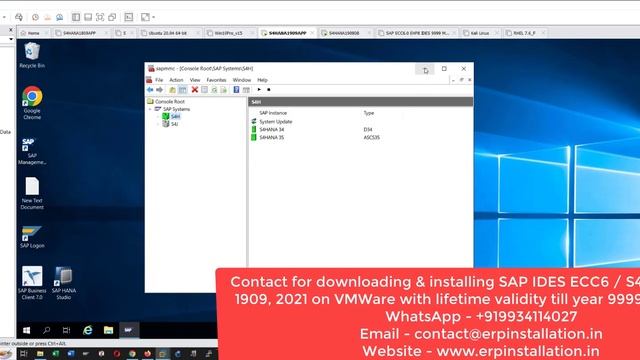Screen dimensions: 640x360
Task: Open VMware stretch guest dropdown arrow
Action: click(x=154, y=17)
